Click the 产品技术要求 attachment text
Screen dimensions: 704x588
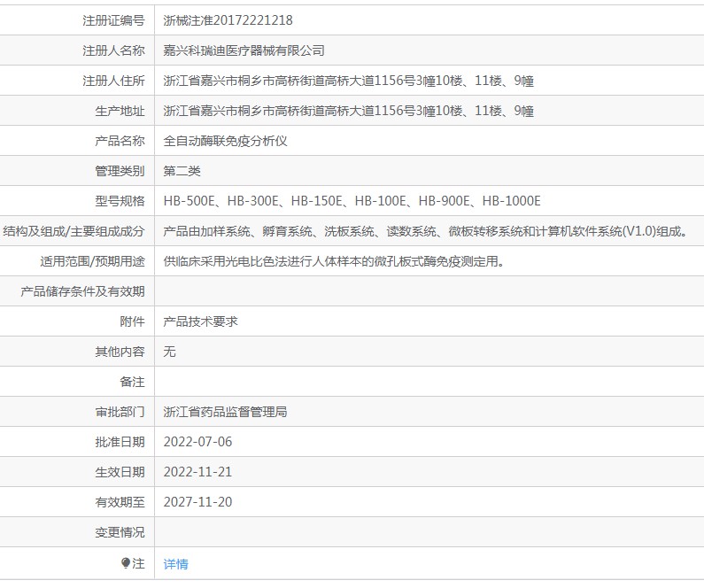(200, 321)
